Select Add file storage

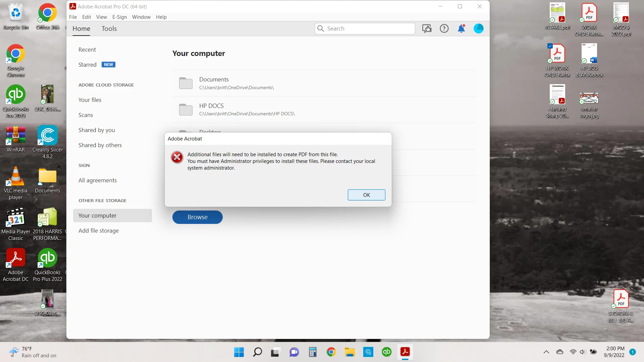pyautogui.click(x=99, y=231)
